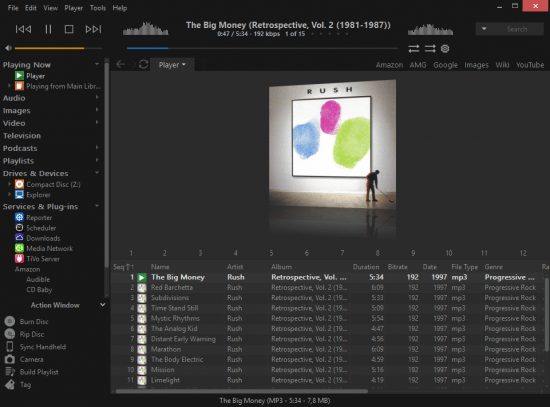Screen dimensions: 550x407
Task: Expand the Audio section
Action: click(x=97, y=97)
